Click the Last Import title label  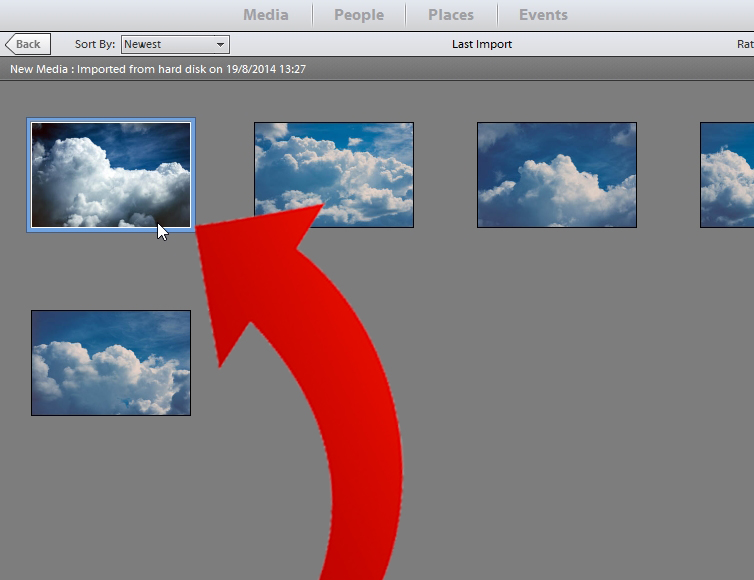(x=481, y=44)
